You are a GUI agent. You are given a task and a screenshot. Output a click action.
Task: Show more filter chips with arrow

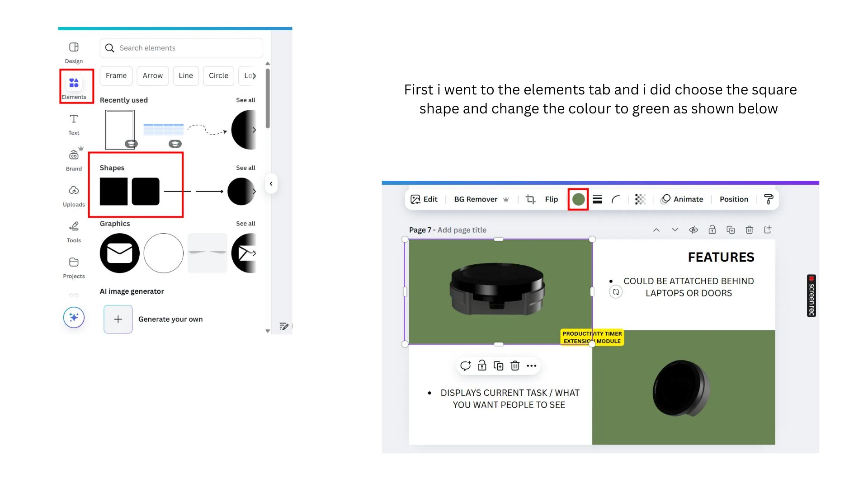point(254,76)
